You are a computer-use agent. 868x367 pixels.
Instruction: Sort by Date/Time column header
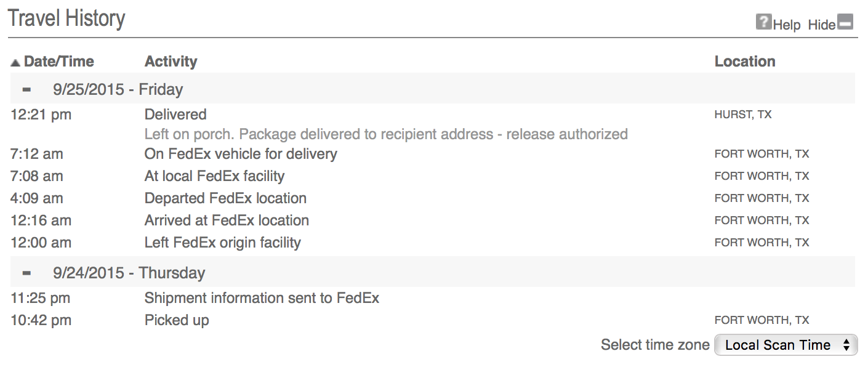coord(58,62)
